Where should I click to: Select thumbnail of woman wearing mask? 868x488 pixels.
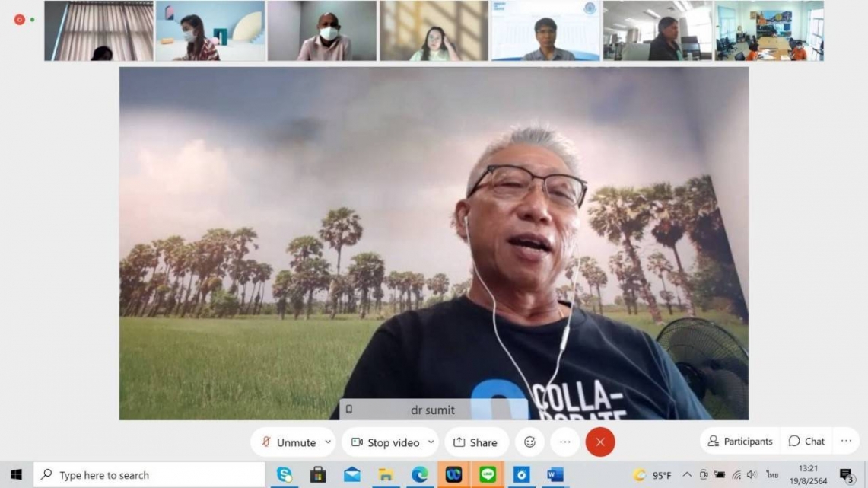(x=211, y=30)
